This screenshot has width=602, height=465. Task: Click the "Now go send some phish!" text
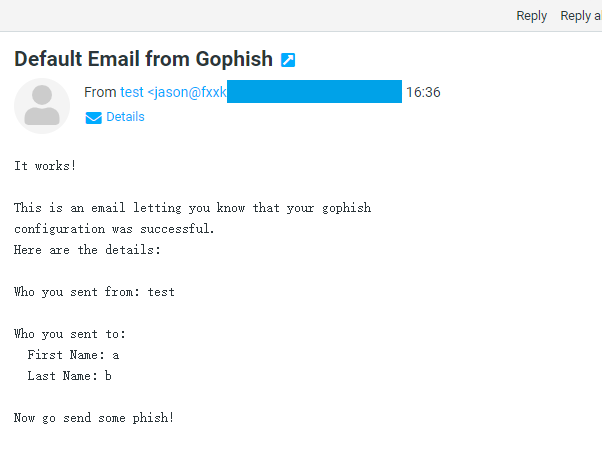pyautogui.click(x=94, y=417)
